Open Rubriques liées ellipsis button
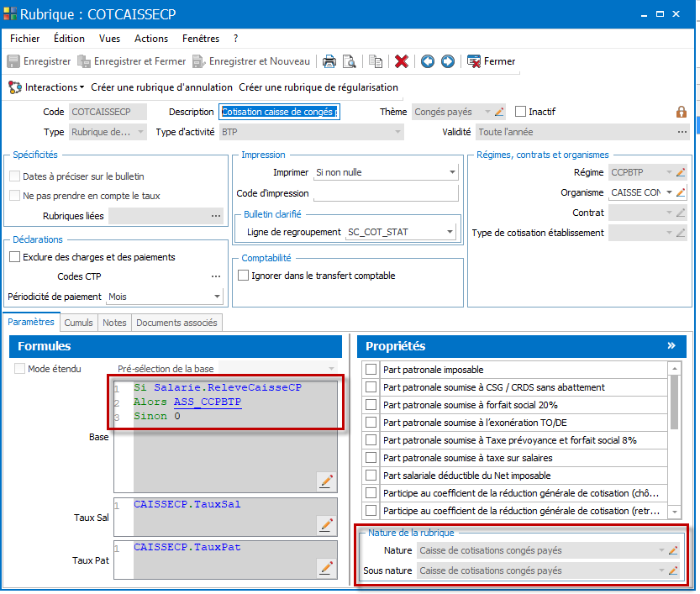The width and height of the screenshot is (700, 594). [216, 216]
